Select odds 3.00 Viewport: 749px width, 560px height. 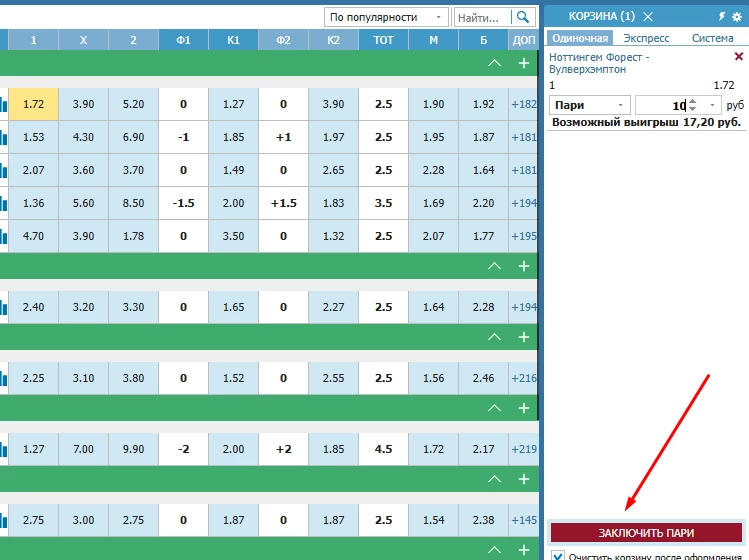pyautogui.click(x=84, y=520)
